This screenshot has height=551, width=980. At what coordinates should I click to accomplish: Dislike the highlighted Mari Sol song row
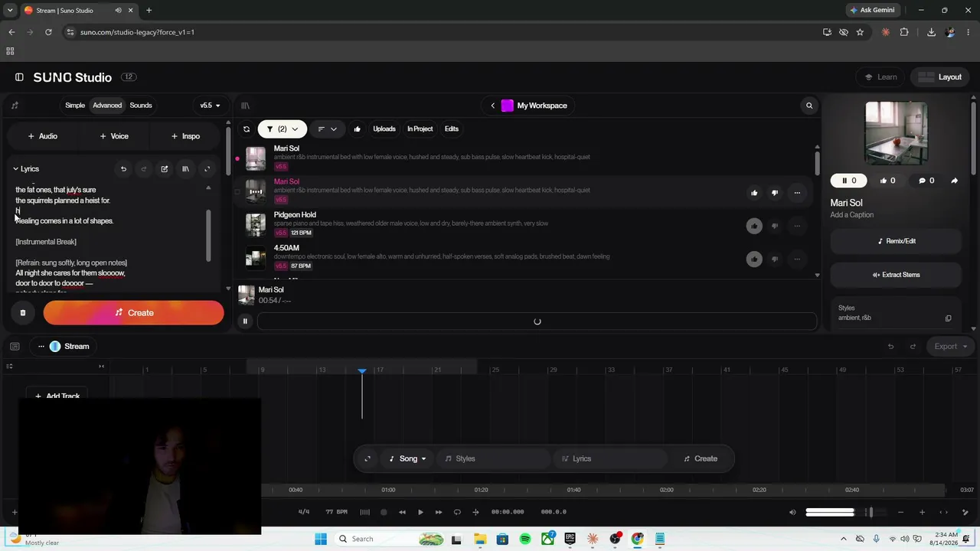tap(775, 193)
